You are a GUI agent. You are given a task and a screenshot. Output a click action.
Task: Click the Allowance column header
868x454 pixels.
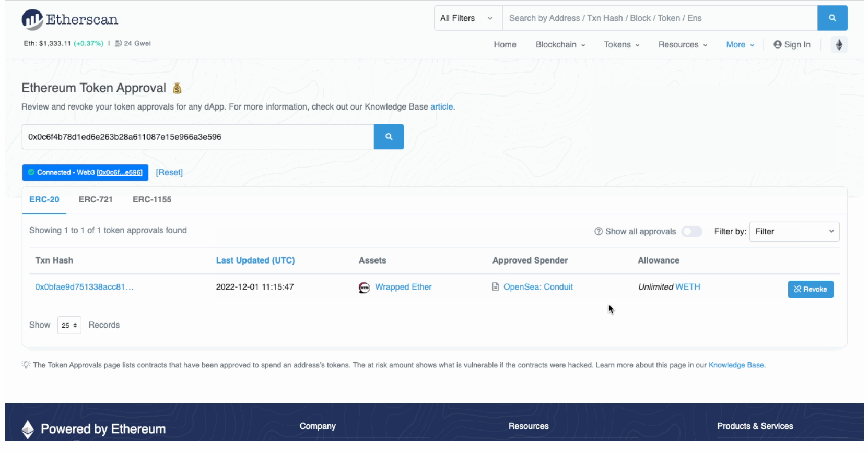pyautogui.click(x=659, y=260)
